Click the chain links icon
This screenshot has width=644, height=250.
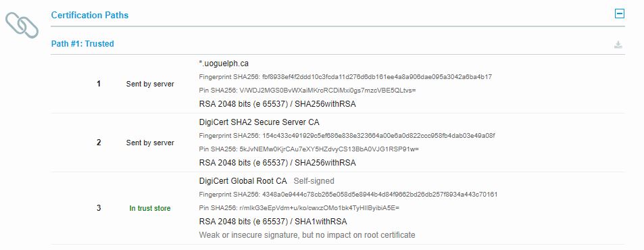pos(22,25)
